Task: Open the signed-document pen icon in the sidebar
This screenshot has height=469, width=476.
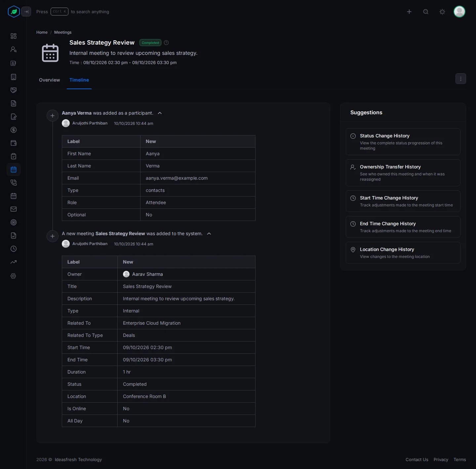Action: tap(14, 117)
